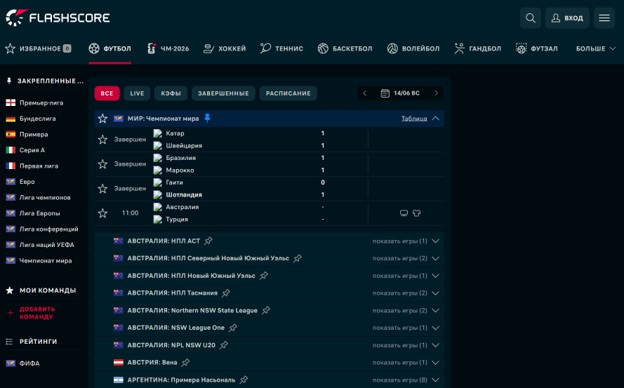Click the jersey lineup icon for Австралия match
Image resolution: width=624 pixels, height=388 pixels.
416,213
